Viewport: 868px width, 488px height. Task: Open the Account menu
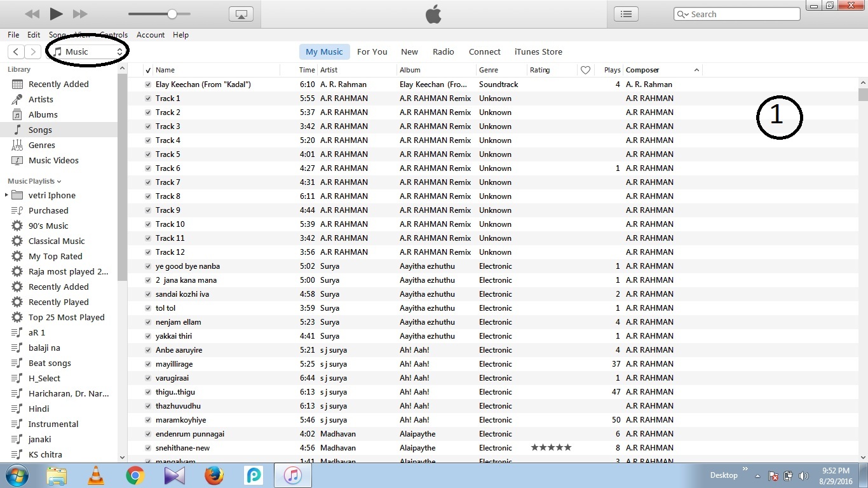(151, 35)
